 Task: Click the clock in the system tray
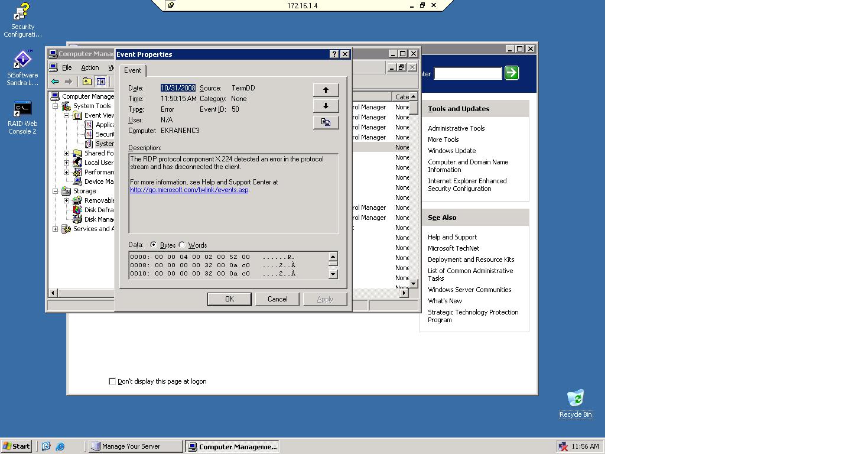(585, 446)
